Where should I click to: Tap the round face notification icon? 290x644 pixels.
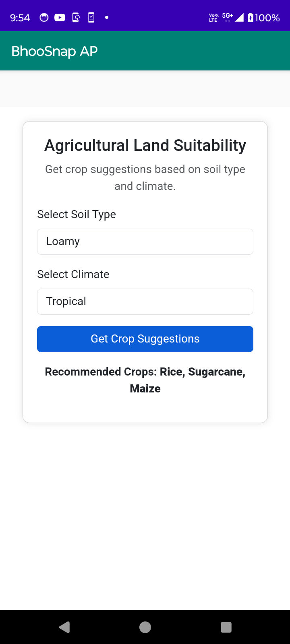tap(44, 17)
